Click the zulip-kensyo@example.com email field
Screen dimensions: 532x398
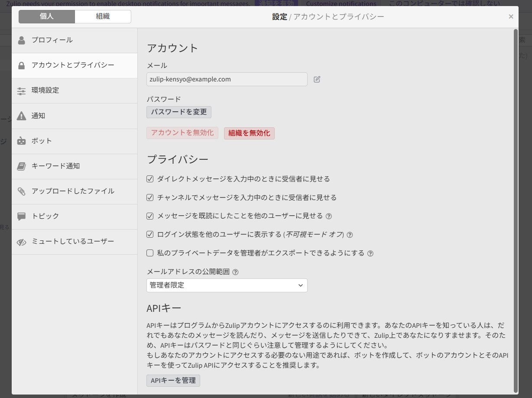tap(227, 79)
